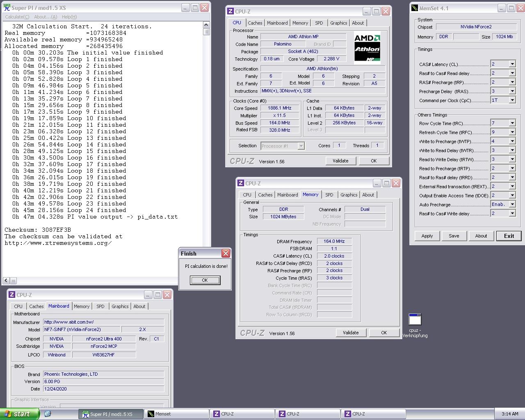Image resolution: width=525 pixels, height=420 pixels.
Task: Select About tab in mainboard CPU-Z window
Action: click(139, 306)
